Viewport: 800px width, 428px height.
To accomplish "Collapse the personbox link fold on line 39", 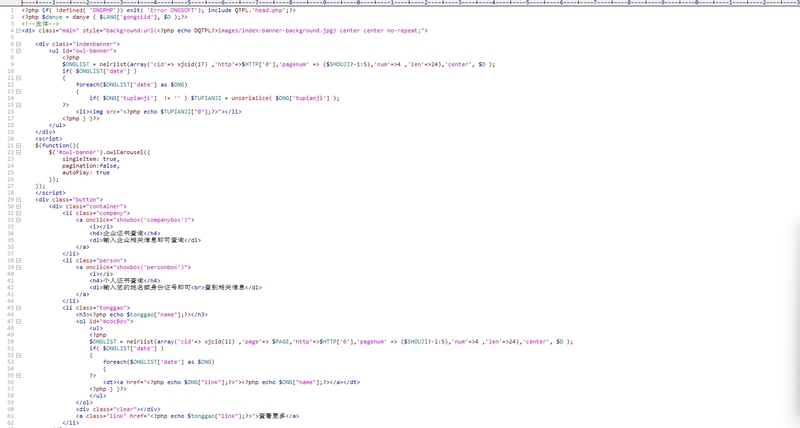I will tap(18, 267).
